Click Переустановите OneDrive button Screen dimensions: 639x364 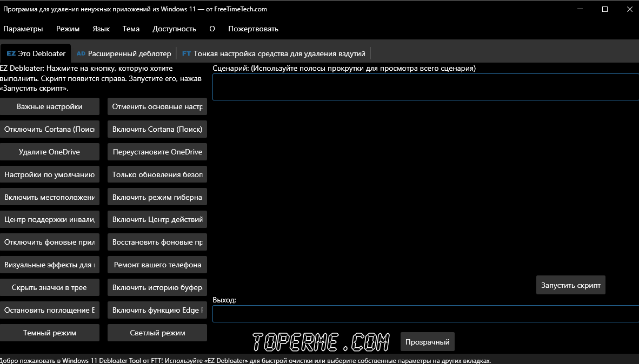(157, 152)
